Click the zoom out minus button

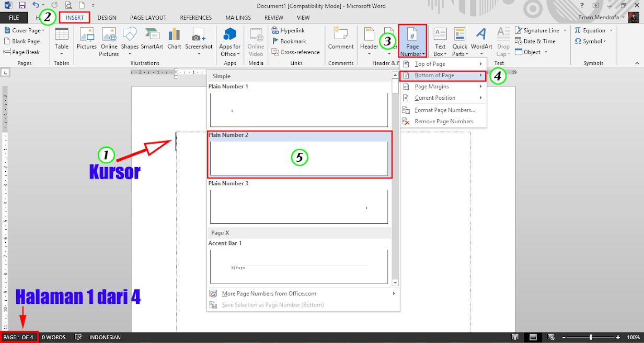tap(563, 337)
